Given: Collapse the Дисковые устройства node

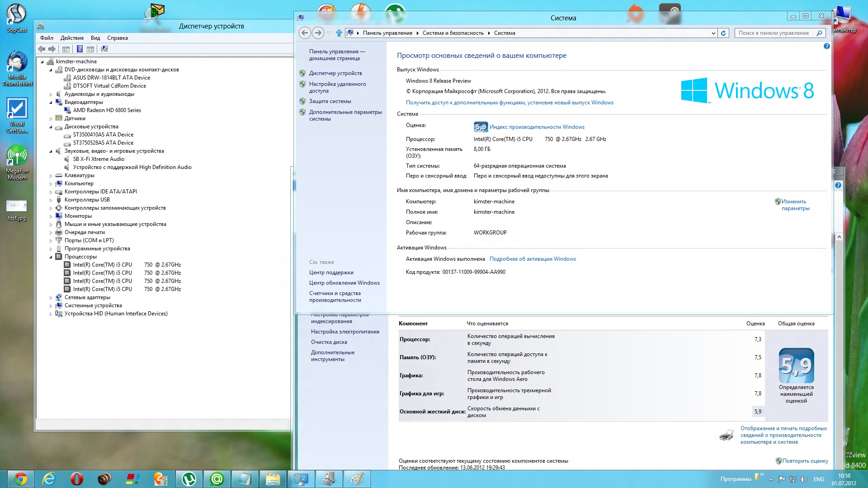Looking at the screenshot, I should pyautogui.click(x=51, y=127).
